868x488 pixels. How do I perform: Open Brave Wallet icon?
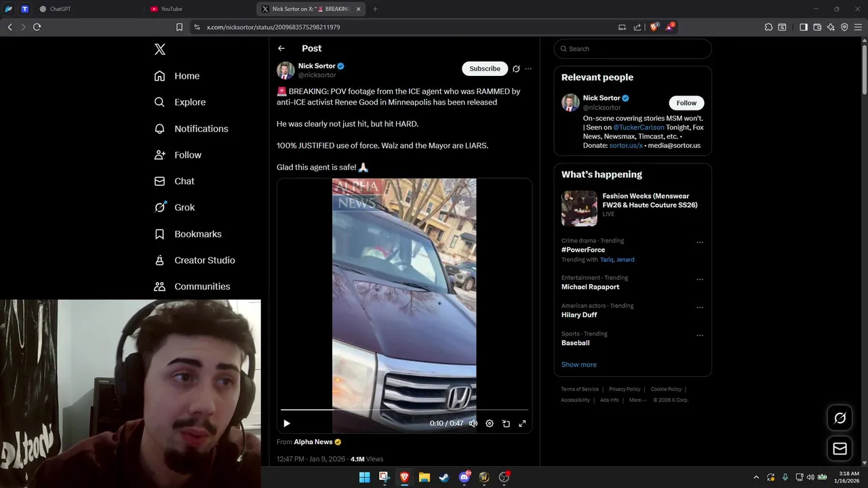(817, 27)
